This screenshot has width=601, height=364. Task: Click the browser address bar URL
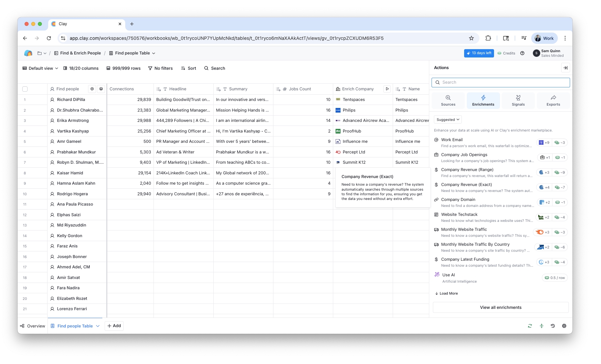pyautogui.click(x=227, y=38)
